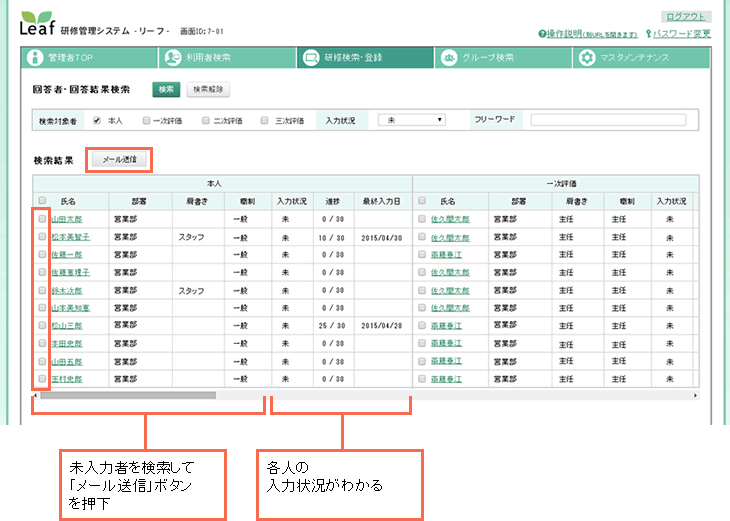
Task: Open the 山本美知恵 name link
Action: click(x=70, y=308)
